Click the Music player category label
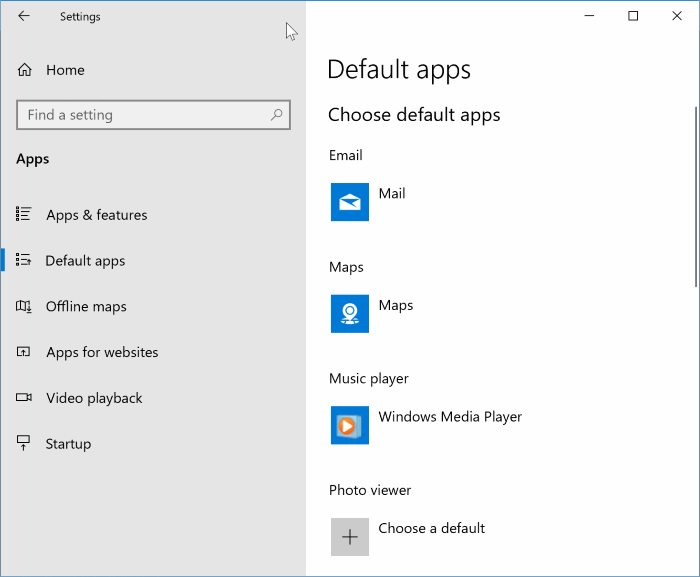 [369, 379]
